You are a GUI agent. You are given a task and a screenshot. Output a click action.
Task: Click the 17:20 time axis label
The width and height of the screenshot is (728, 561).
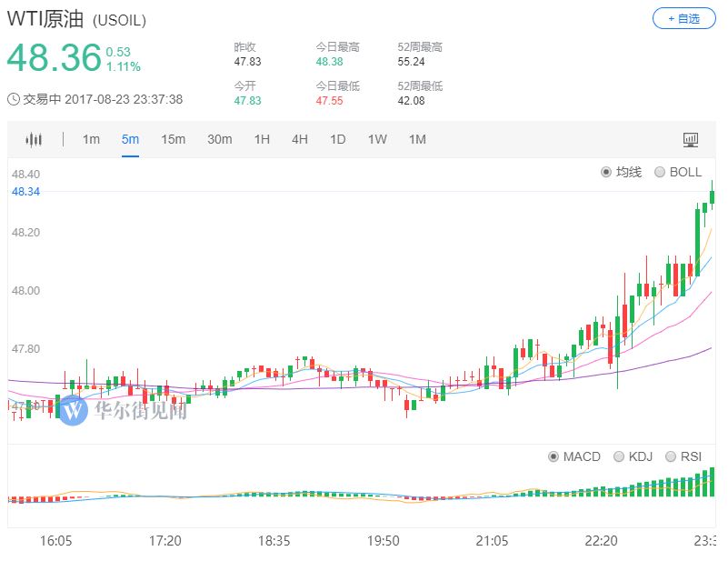(x=165, y=541)
